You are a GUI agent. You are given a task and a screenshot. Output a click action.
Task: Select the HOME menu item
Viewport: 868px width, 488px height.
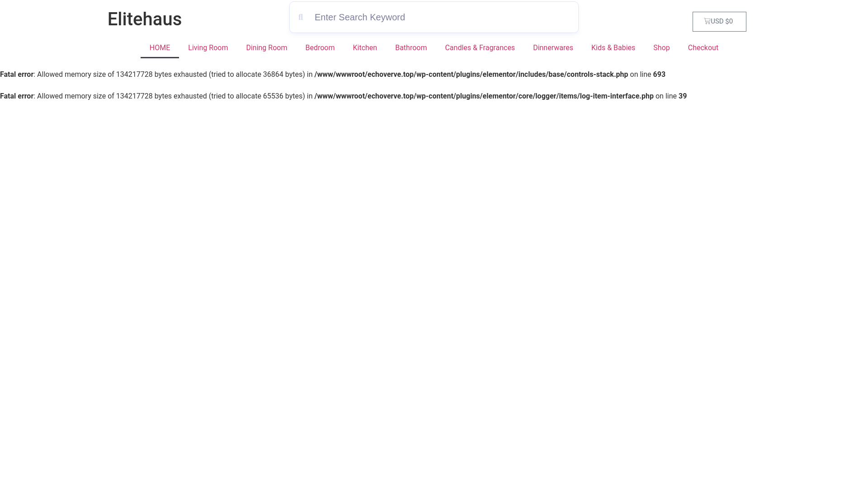point(160,48)
